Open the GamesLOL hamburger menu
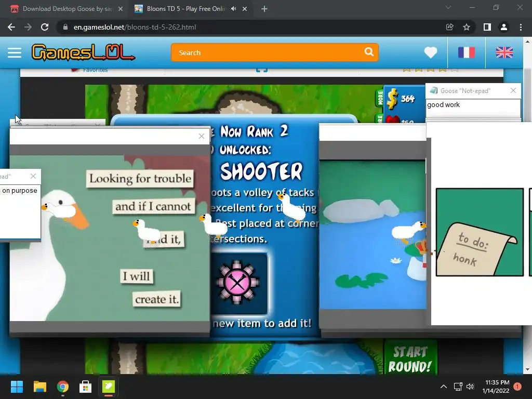Image resolution: width=532 pixels, height=399 pixels. tap(15, 52)
